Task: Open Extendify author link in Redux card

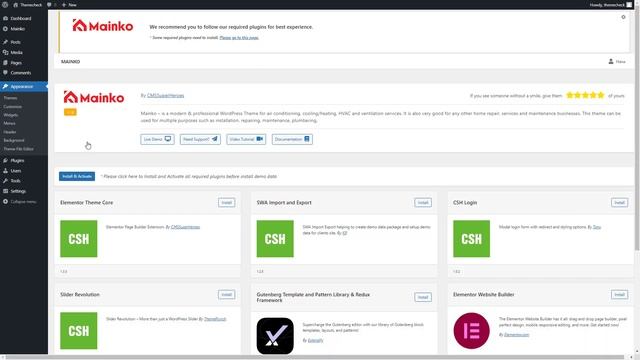Action: click(315, 340)
